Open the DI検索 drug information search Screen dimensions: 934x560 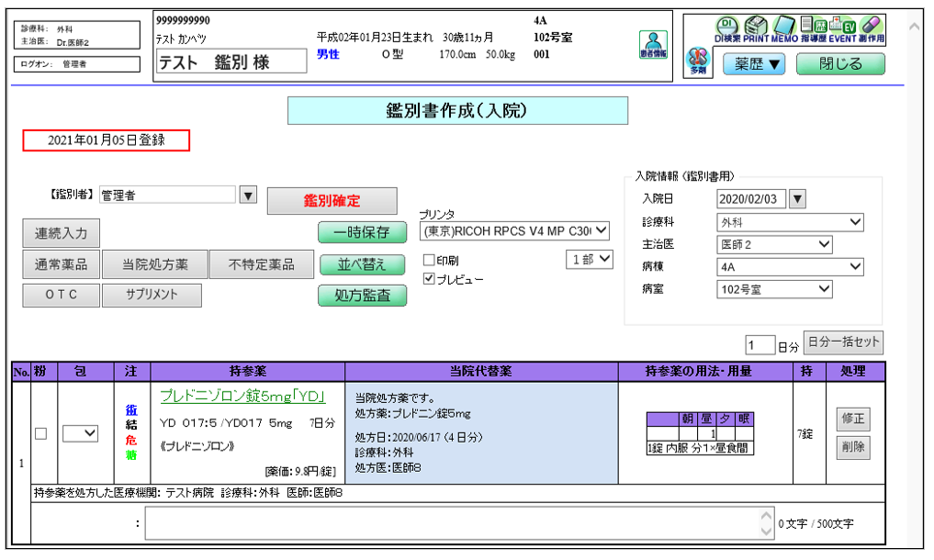click(726, 28)
